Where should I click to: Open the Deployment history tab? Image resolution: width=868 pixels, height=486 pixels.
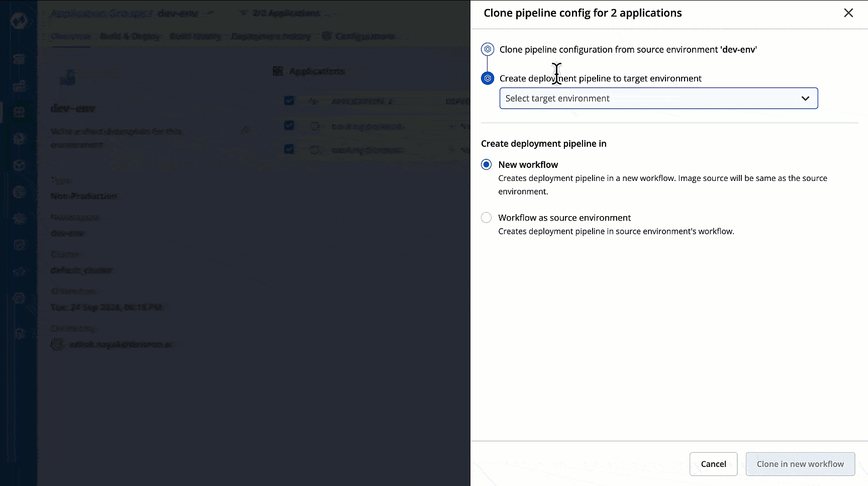[x=270, y=36]
